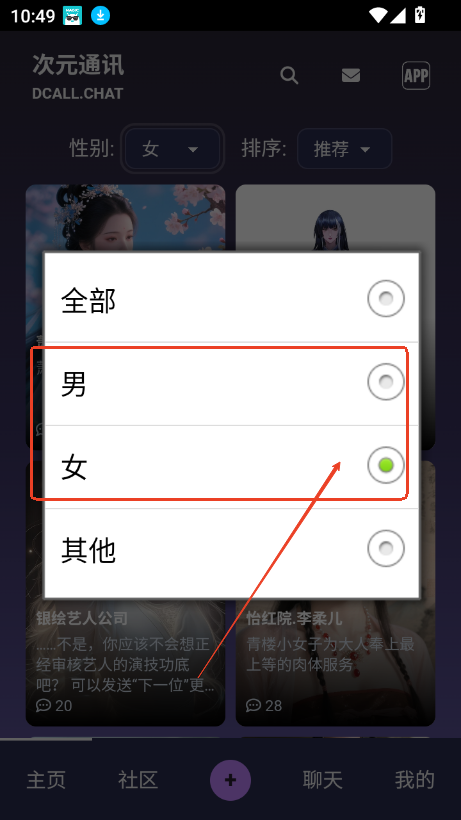Click the comment bubble icon showing 20

(42, 705)
